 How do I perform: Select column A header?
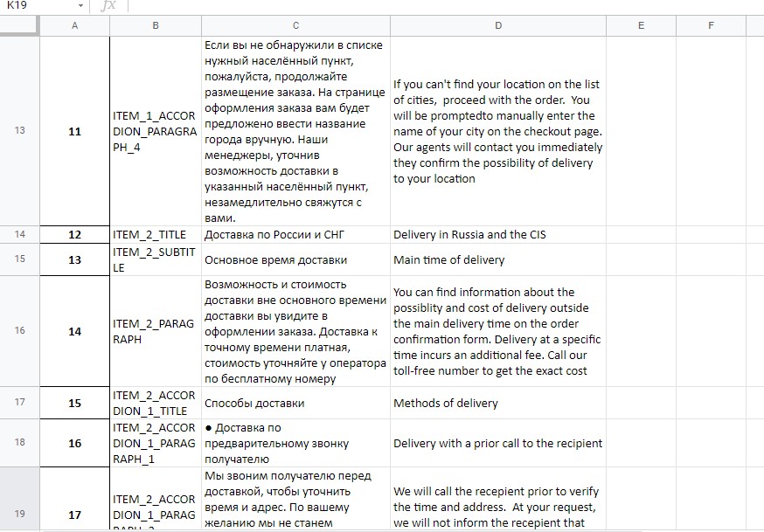pos(74,26)
